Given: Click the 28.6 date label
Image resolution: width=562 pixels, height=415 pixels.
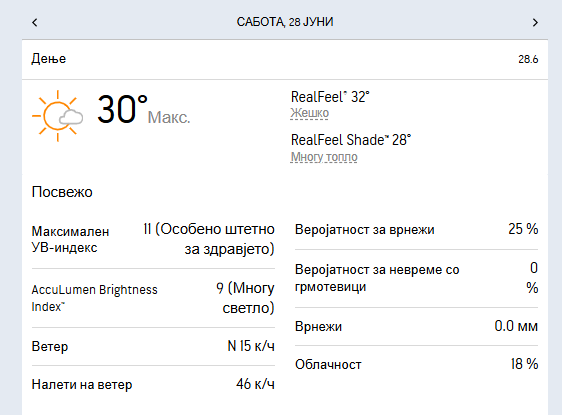Looking at the screenshot, I should tap(528, 59).
